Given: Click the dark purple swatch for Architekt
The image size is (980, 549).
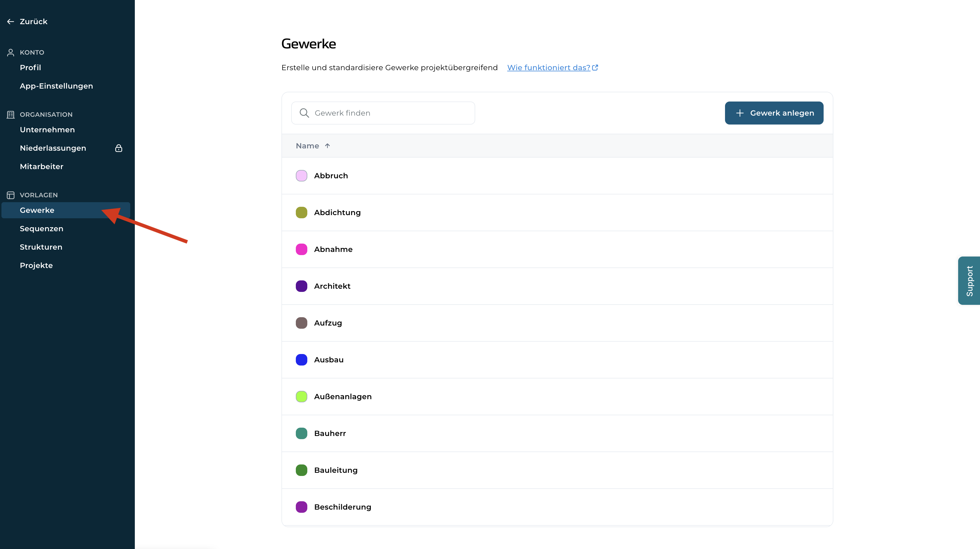Looking at the screenshot, I should 301,286.
